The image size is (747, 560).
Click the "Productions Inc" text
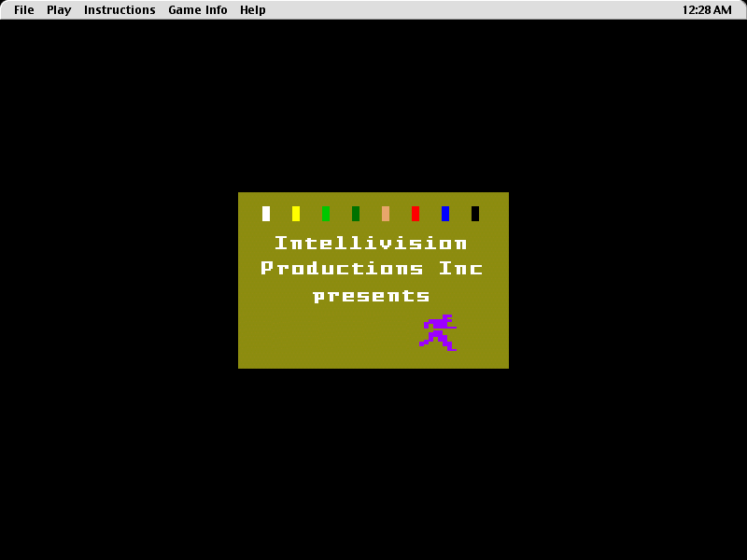pyautogui.click(x=372, y=269)
